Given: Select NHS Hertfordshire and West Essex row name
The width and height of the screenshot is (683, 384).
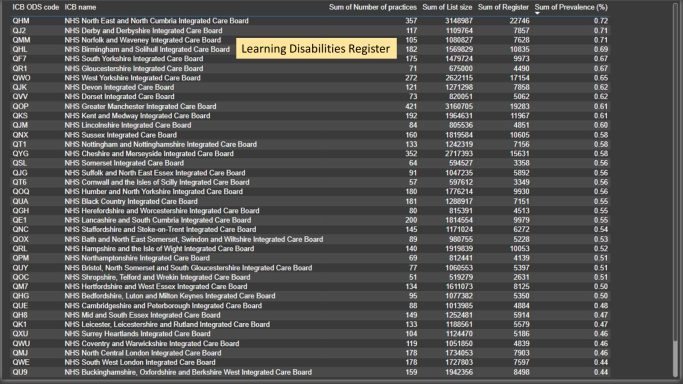Looking at the screenshot, I should coord(156,286).
